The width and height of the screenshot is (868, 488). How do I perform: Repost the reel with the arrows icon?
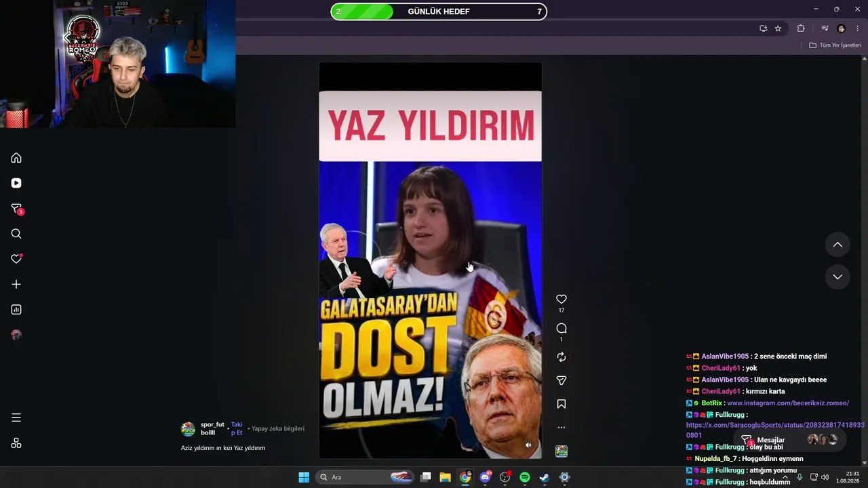(x=561, y=357)
